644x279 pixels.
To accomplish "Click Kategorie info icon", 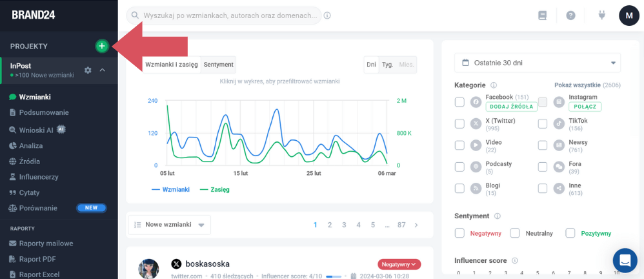I will (x=493, y=85).
